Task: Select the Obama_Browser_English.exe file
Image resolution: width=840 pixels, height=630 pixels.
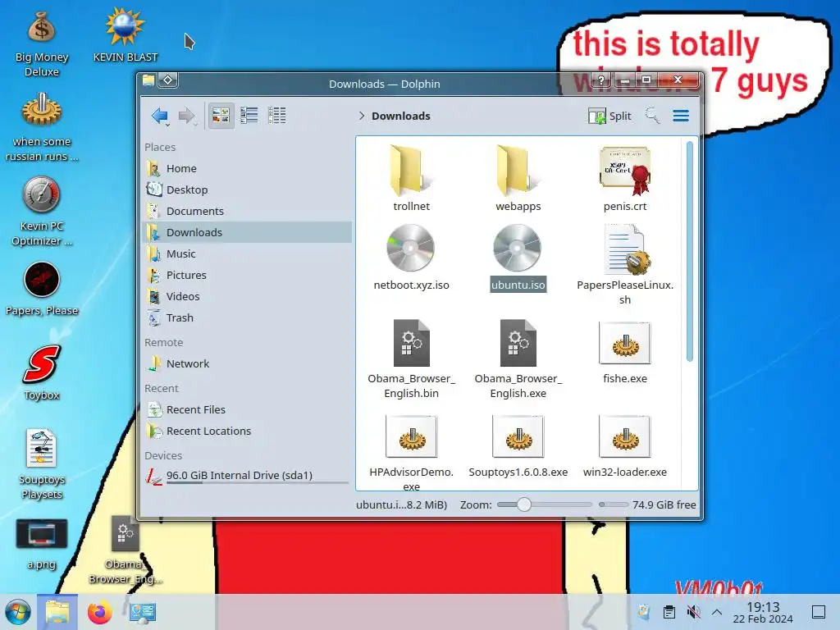Action: (518, 358)
